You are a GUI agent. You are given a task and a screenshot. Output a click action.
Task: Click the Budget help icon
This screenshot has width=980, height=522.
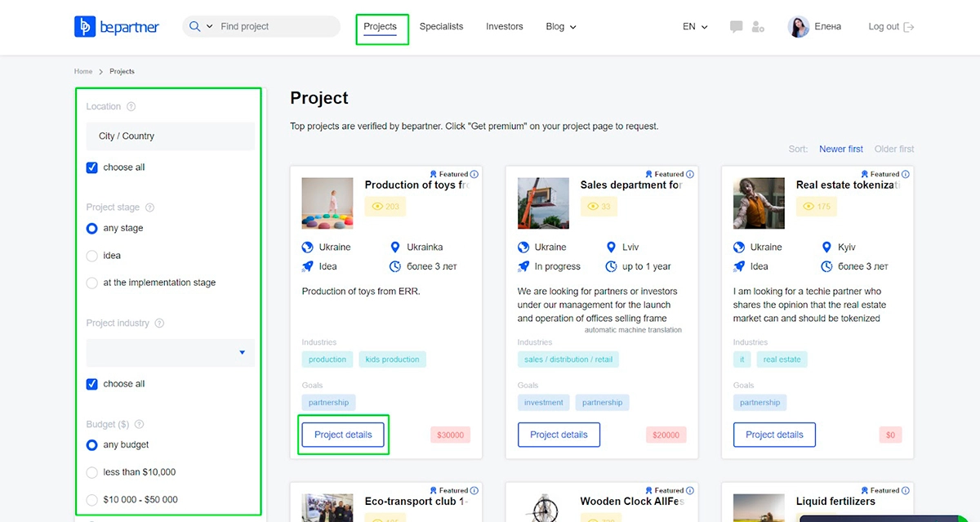coord(139,424)
